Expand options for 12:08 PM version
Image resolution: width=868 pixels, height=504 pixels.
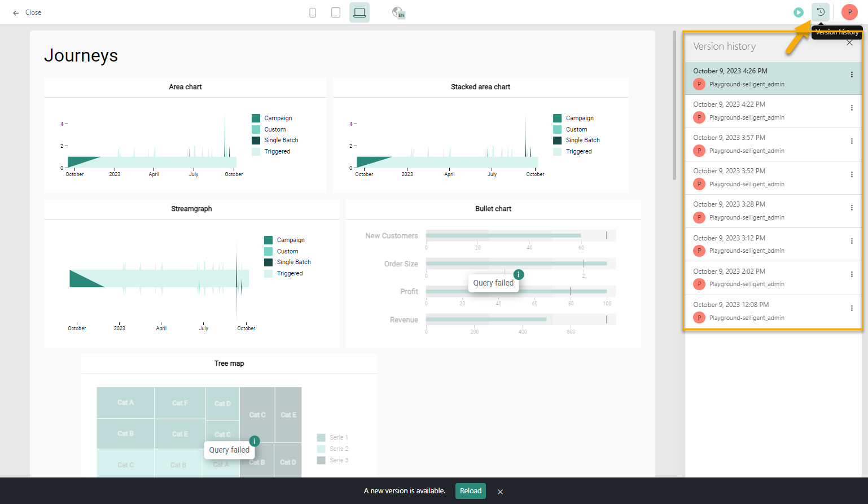pos(852,308)
